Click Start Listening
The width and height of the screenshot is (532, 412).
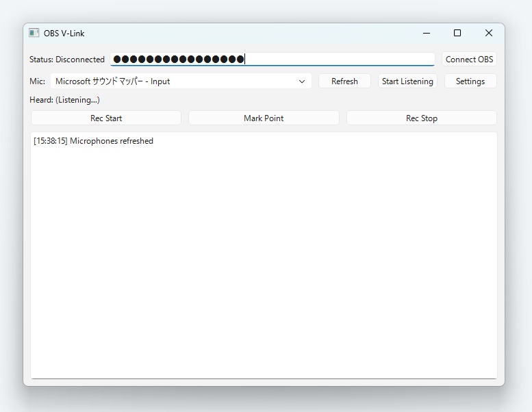pyautogui.click(x=407, y=81)
